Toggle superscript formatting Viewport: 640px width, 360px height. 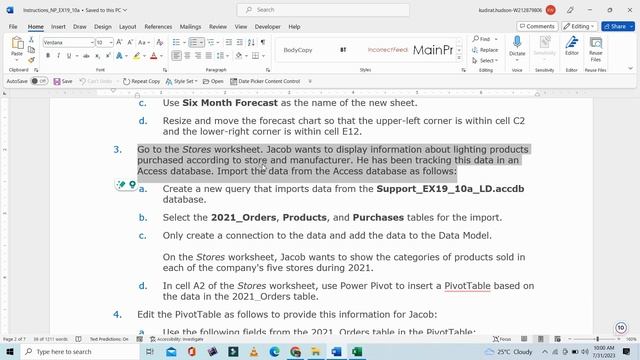coord(108,56)
